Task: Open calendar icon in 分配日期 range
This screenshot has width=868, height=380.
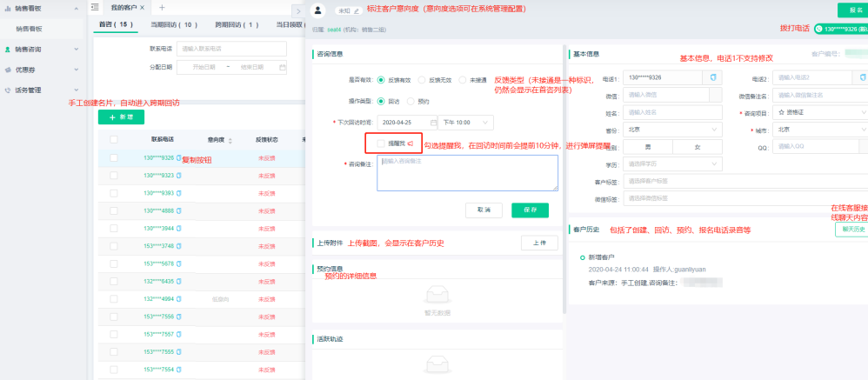Action: pyautogui.click(x=282, y=67)
